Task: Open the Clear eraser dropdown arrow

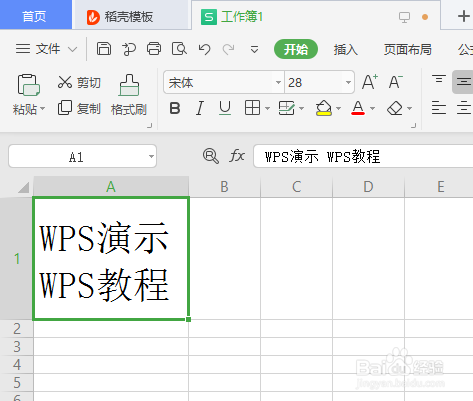Action: pos(410,108)
